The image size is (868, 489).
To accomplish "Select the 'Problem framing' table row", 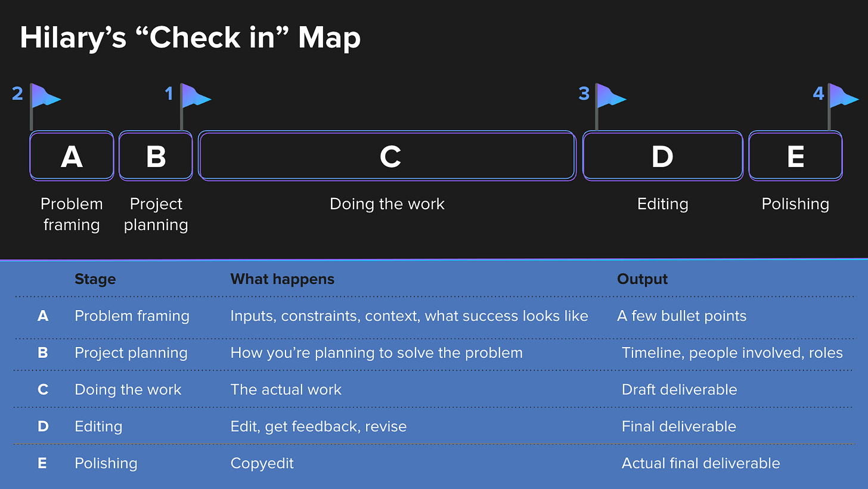I will click(434, 316).
